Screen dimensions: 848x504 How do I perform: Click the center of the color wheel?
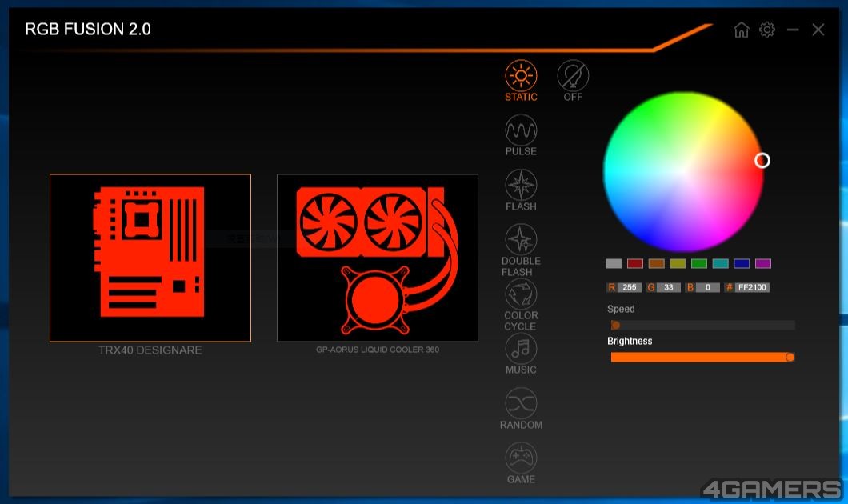[x=683, y=172]
